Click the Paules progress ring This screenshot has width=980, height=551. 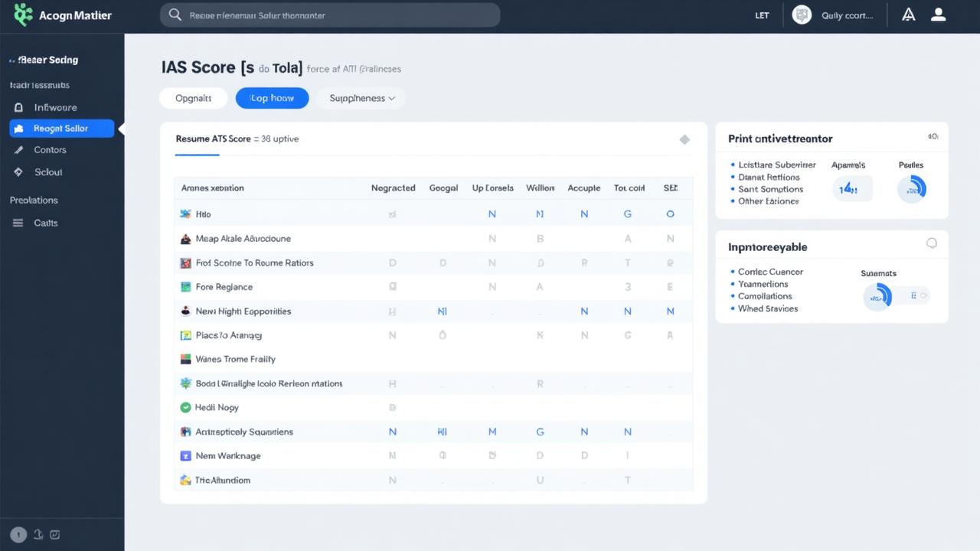coord(911,188)
